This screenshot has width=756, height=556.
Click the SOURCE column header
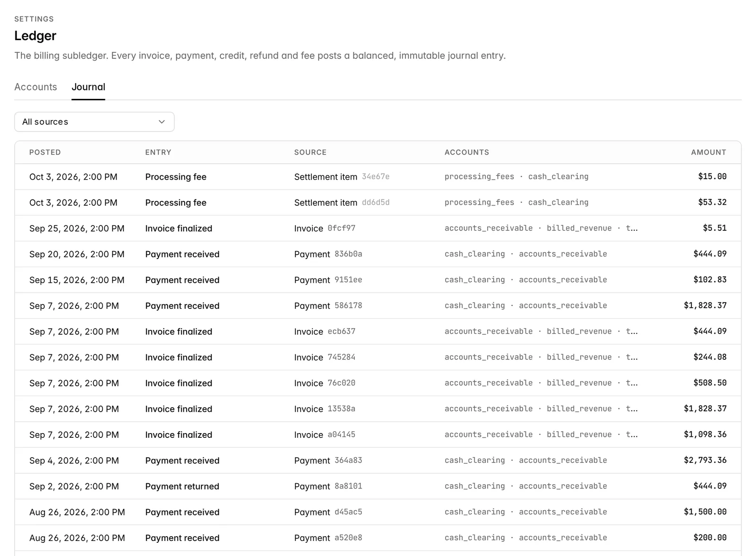pyautogui.click(x=310, y=152)
